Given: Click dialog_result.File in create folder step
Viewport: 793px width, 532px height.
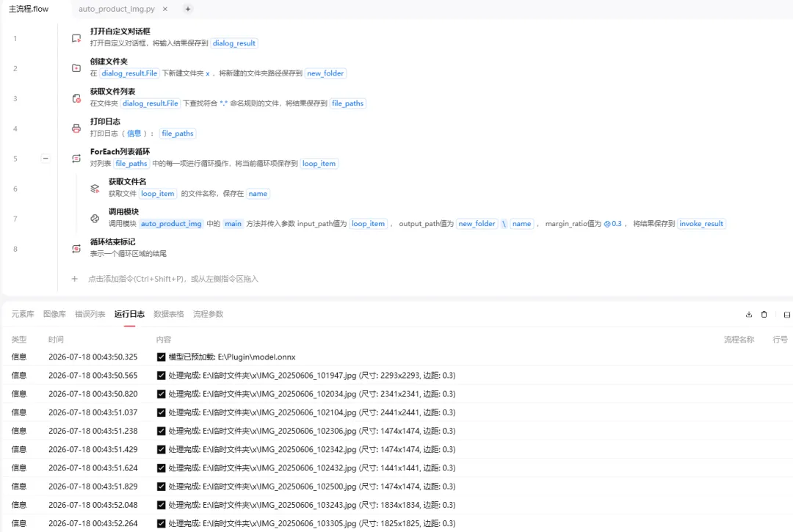Looking at the screenshot, I should (129, 73).
